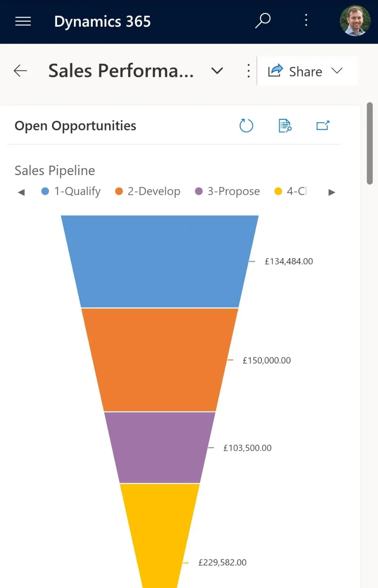Click the £229,582.00 value label

222,563
